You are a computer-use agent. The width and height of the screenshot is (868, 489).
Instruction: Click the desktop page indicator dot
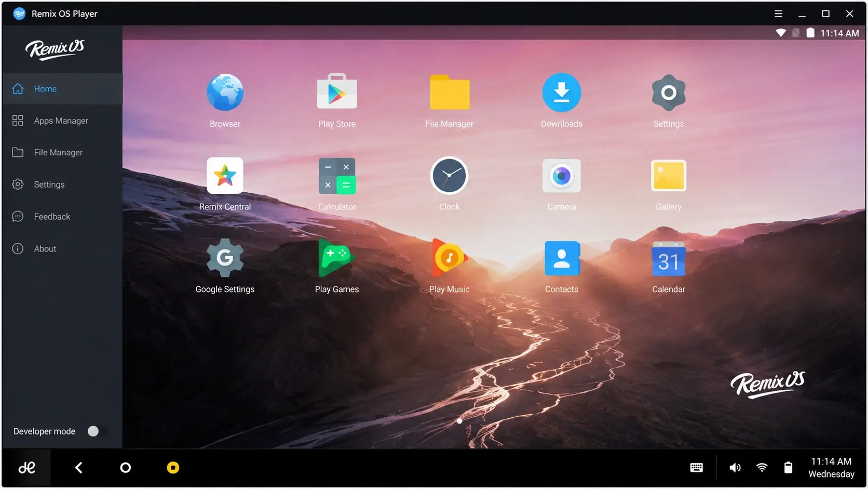point(459,421)
